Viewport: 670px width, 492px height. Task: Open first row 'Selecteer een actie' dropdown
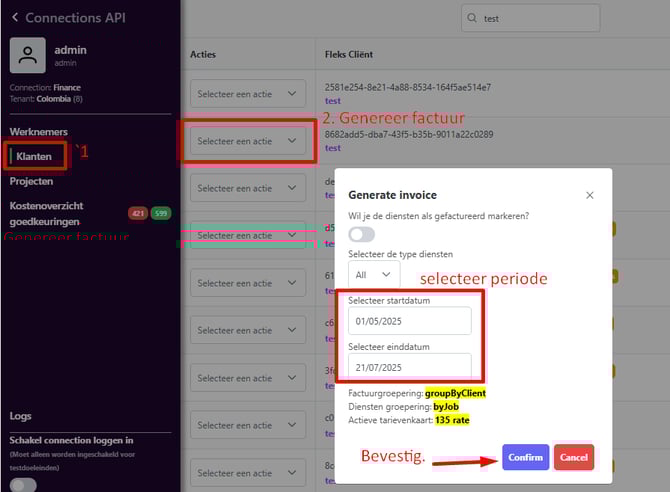[246, 94]
